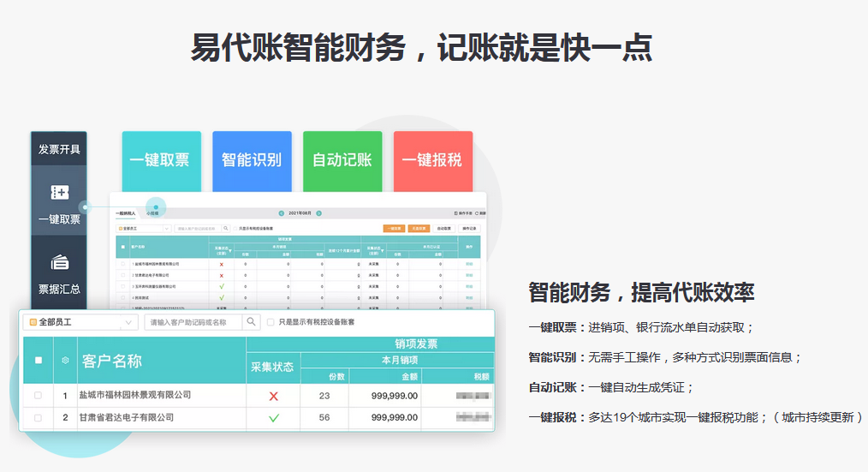Tick checkbox for 盐城市福林园林景观有限公司
Screen dimensions: 868x472
[38, 396]
